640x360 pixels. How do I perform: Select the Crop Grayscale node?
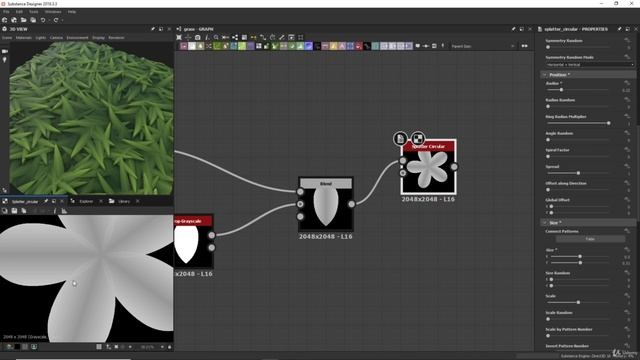click(193, 241)
